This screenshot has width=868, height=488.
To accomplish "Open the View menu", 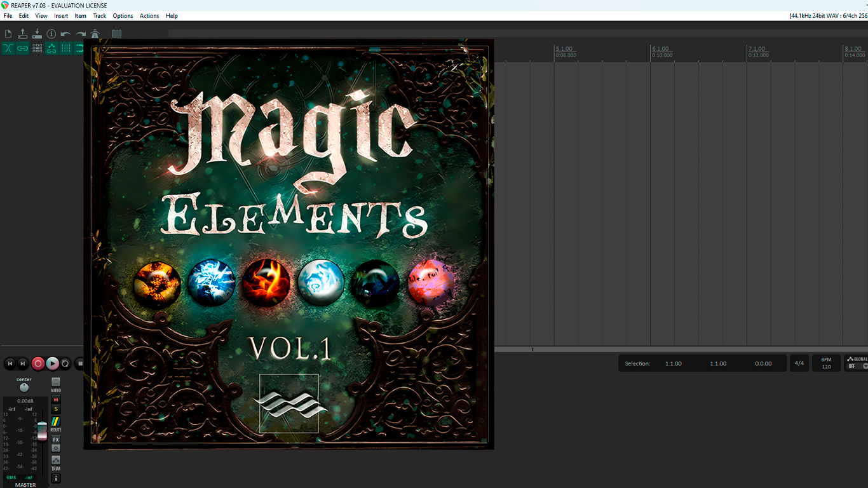I will 41,16.
